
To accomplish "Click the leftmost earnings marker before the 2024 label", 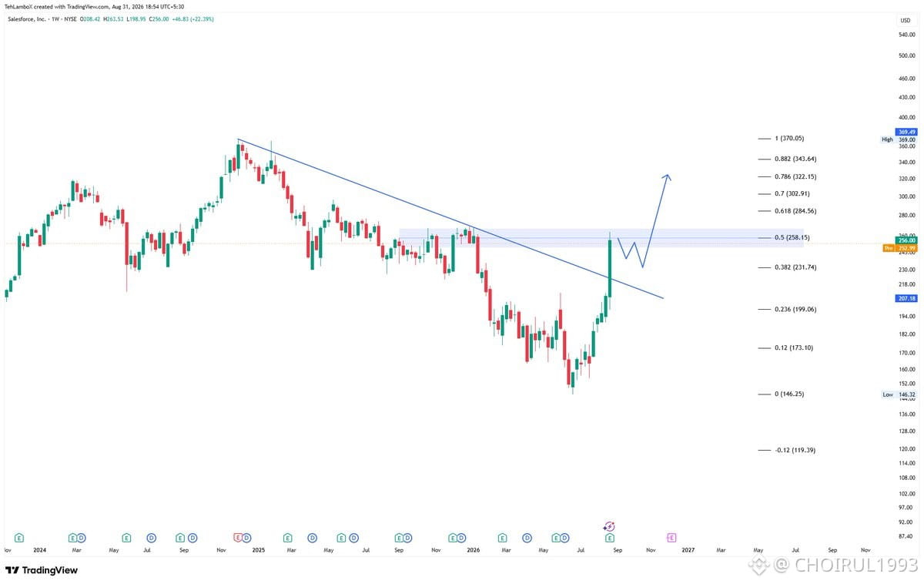I will 19,538.
